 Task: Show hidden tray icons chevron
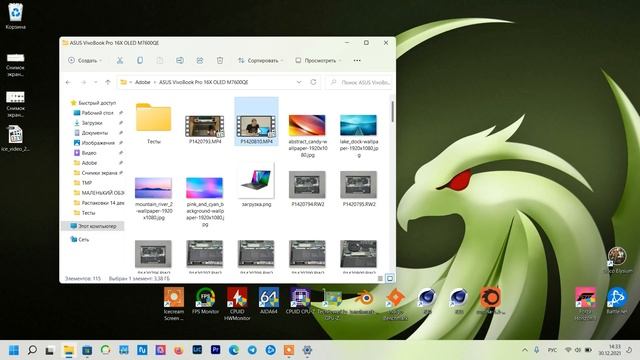click(x=525, y=350)
